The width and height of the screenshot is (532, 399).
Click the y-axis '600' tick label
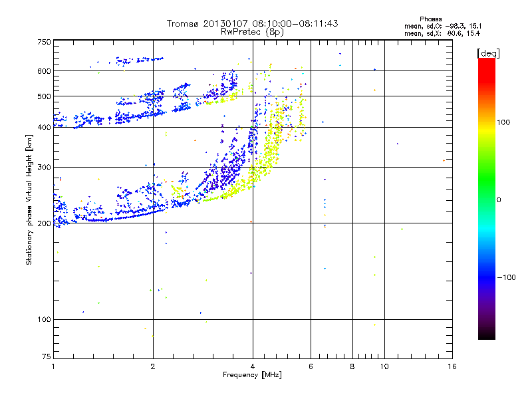44,71
